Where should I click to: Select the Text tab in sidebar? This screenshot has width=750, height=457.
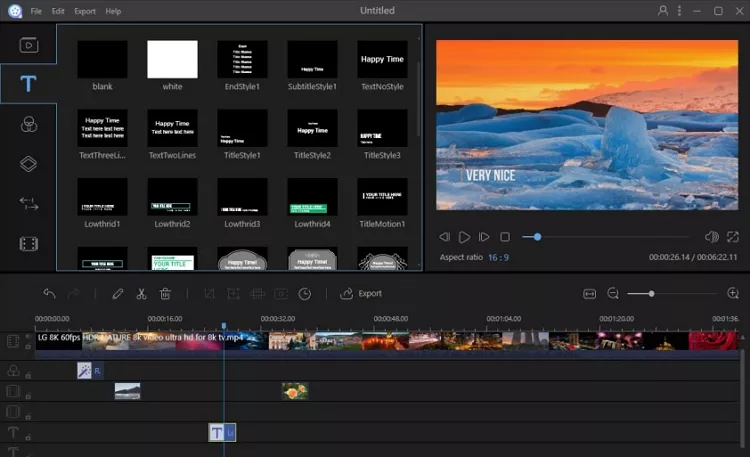[28, 84]
